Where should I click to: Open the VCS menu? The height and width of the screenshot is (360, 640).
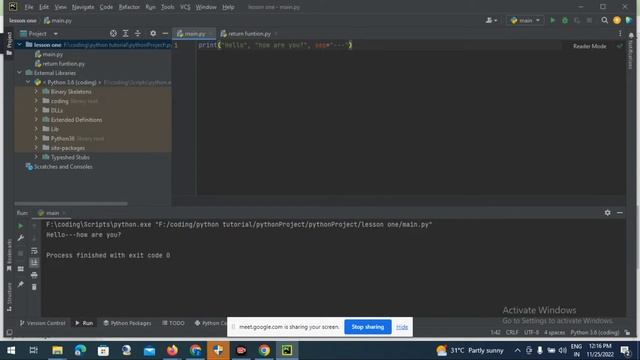tap(185, 7)
